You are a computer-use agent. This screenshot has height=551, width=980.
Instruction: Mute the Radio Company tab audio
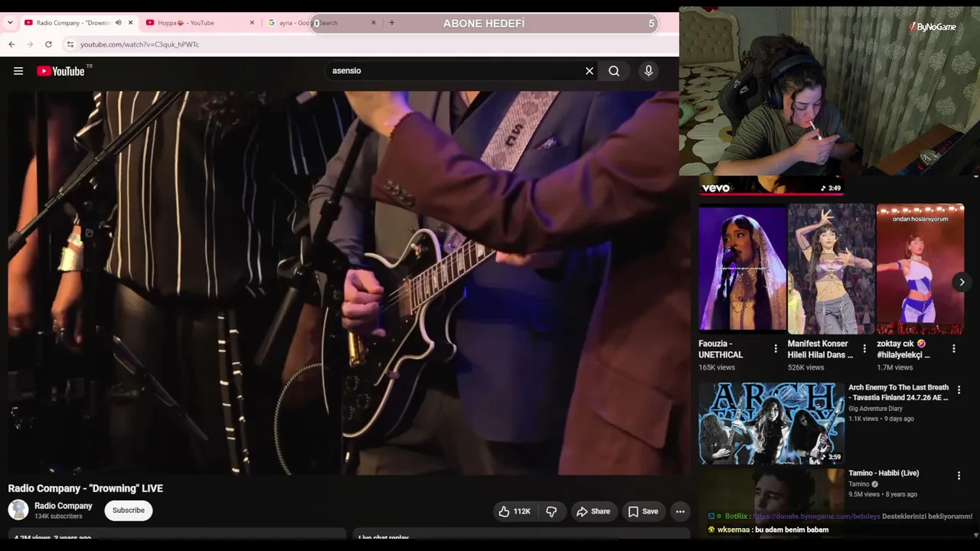(x=118, y=23)
